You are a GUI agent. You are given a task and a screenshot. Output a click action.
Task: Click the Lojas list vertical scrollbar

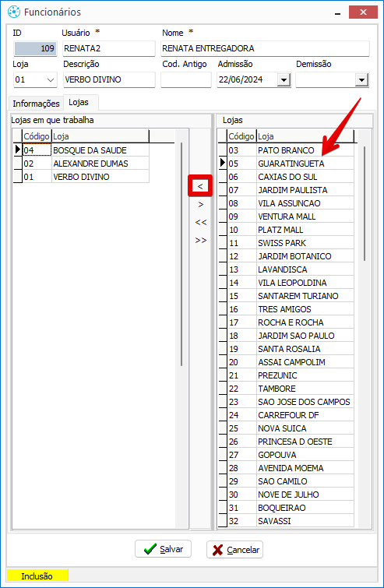(x=364, y=204)
